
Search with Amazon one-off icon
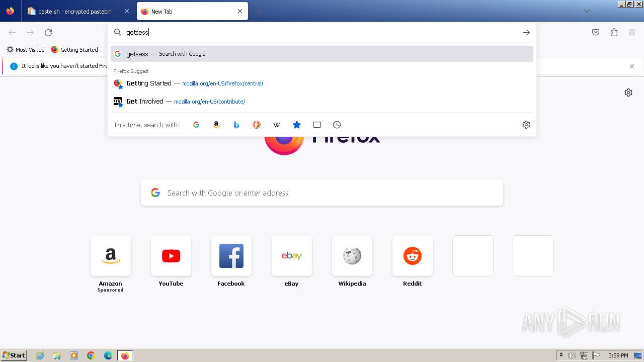coord(216,125)
